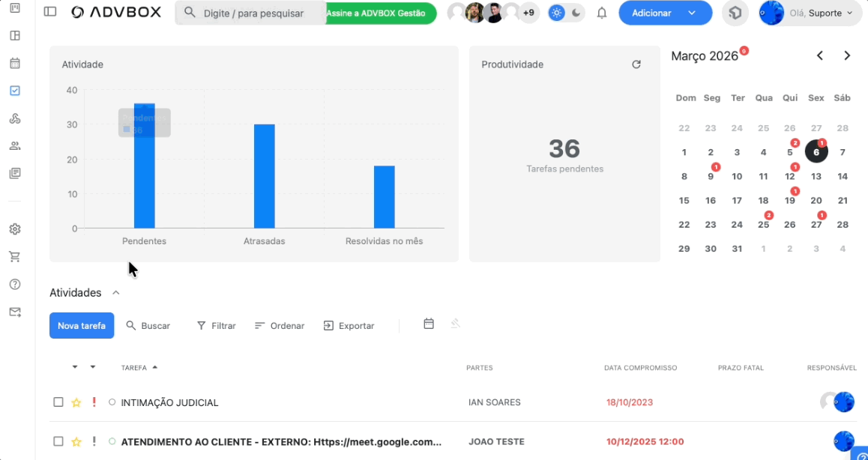
Task: Star the INTIMAÇÃO JUDICIAL task
Action: click(76, 403)
